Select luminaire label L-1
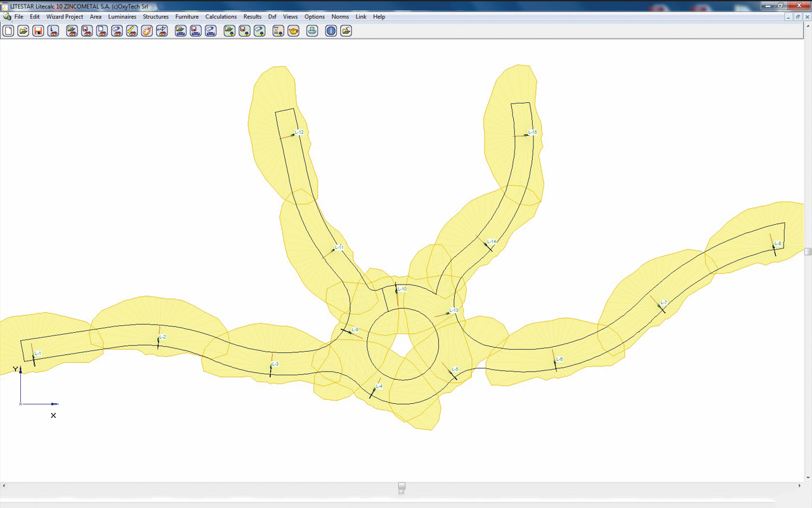812x508 pixels. pos(38,354)
